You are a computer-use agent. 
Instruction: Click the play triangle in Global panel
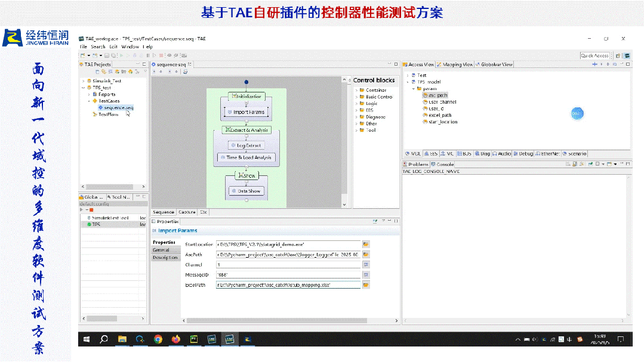[x=82, y=210]
